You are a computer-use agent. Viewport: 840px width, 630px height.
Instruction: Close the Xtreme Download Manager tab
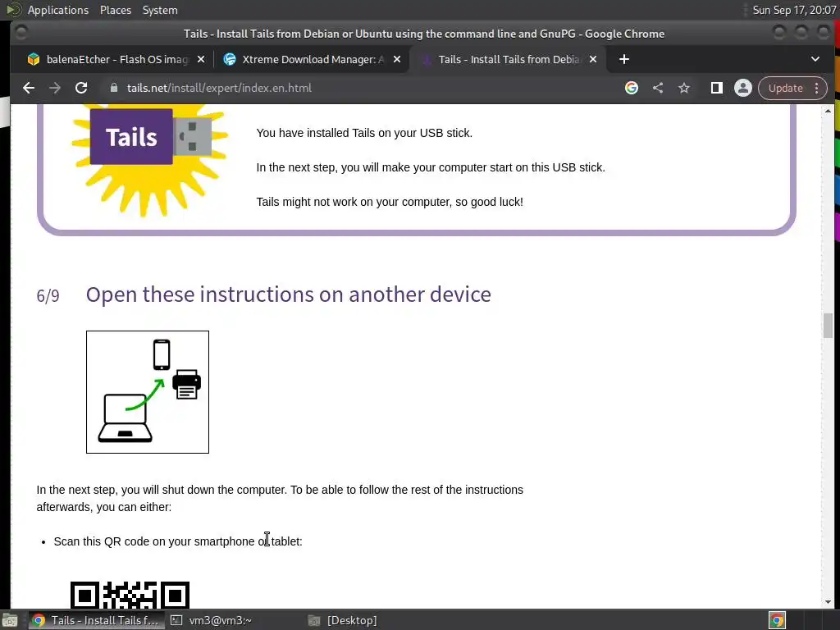click(397, 59)
